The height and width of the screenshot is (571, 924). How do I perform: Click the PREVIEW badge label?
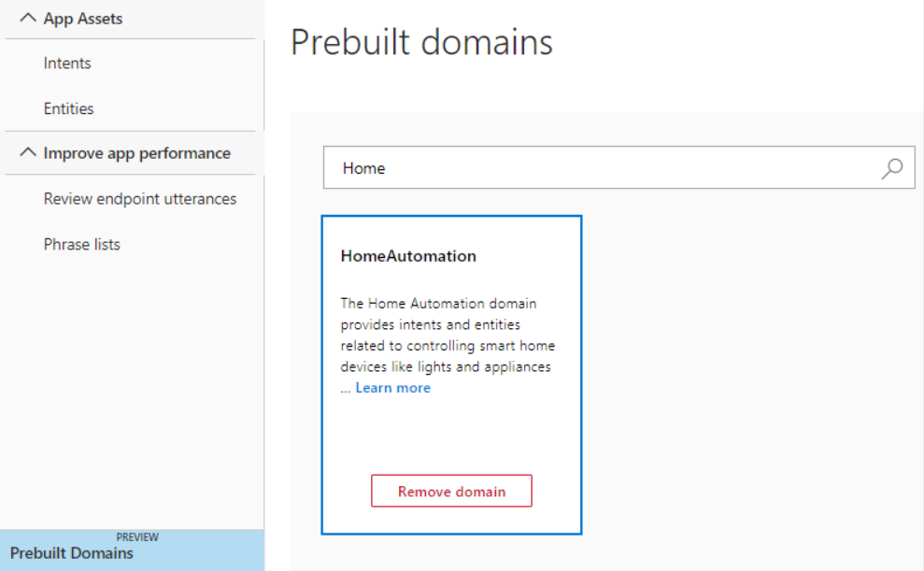click(136, 537)
